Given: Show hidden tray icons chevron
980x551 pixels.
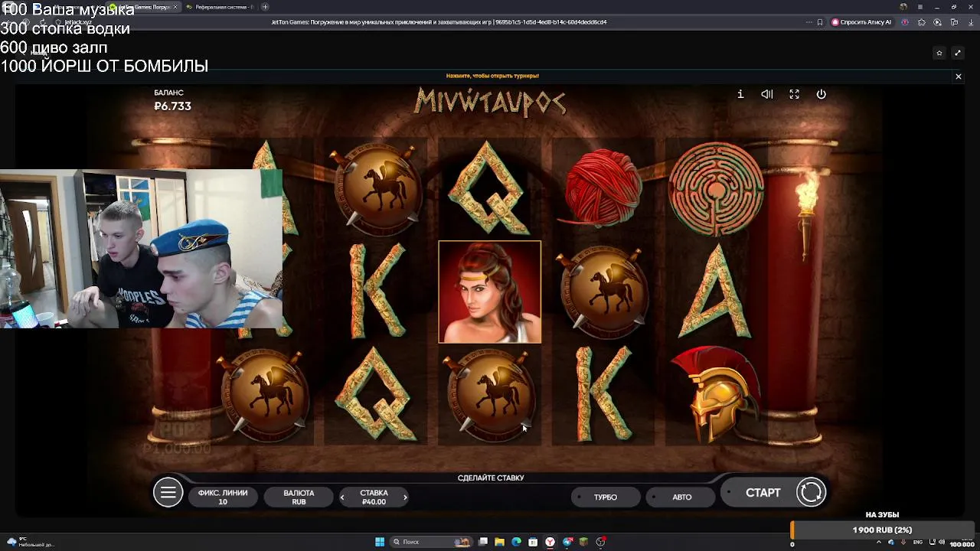Looking at the screenshot, I should (x=880, y=543).
